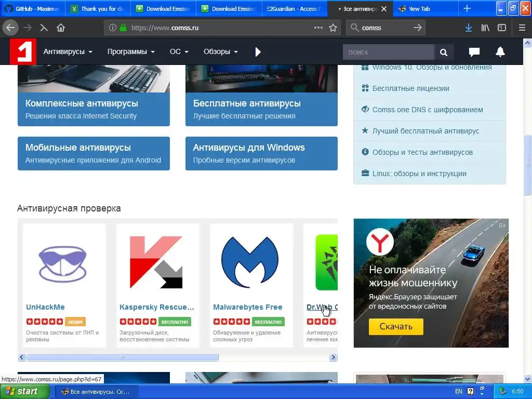Click the green padlock security icon
Image resolution: width=532 pixels, height=399 pixels.
[123, 28]
